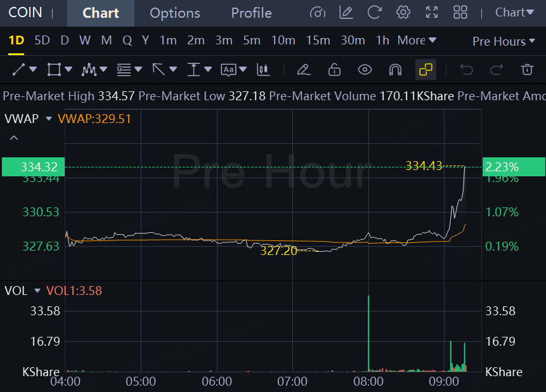
Task: Select the text annotation tool
Action: 228,70
